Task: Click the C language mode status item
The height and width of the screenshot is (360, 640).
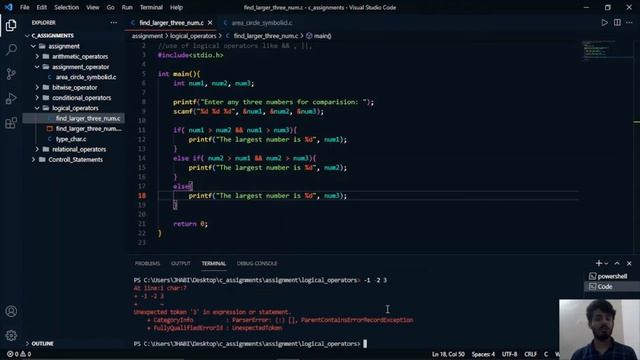Action: pyautogui.click(x=546, y=354)
